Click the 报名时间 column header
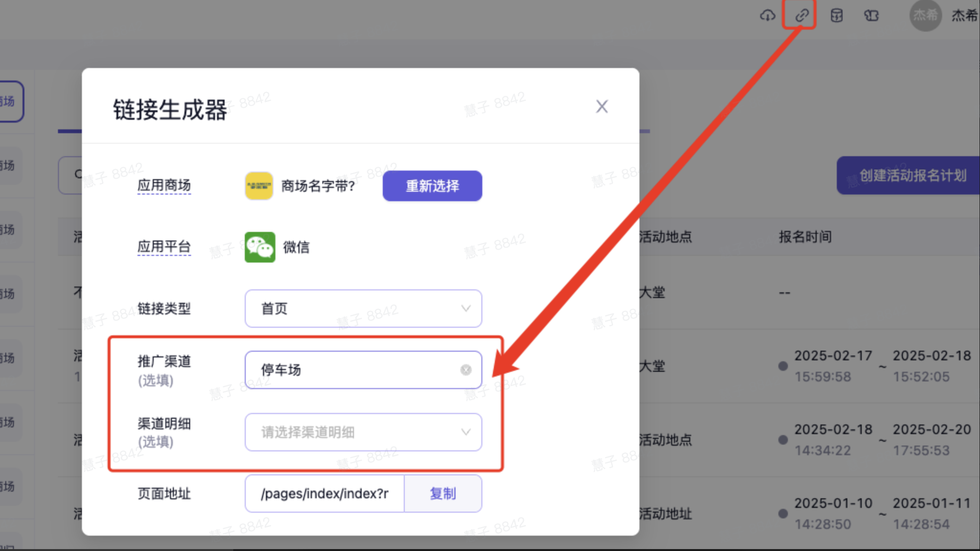Image resolution: width=980 pixels, height=551 pixels. (x=805, y=237)
